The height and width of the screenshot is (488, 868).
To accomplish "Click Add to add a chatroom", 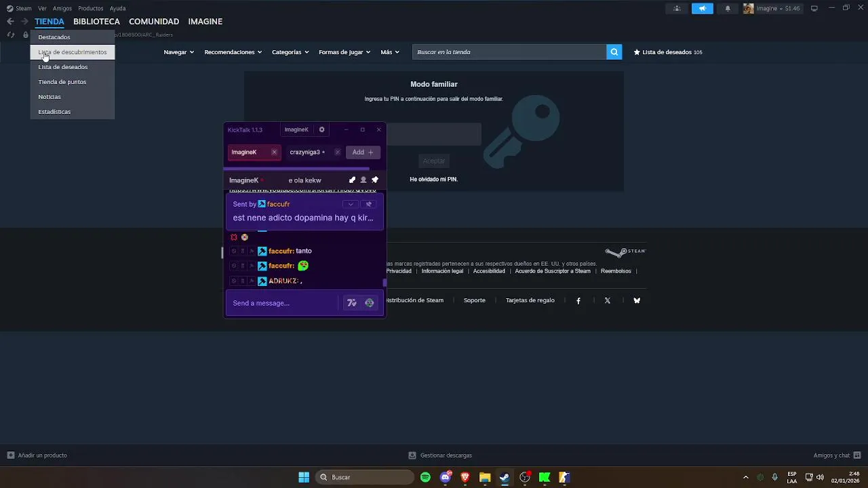I will click(363, 152).
